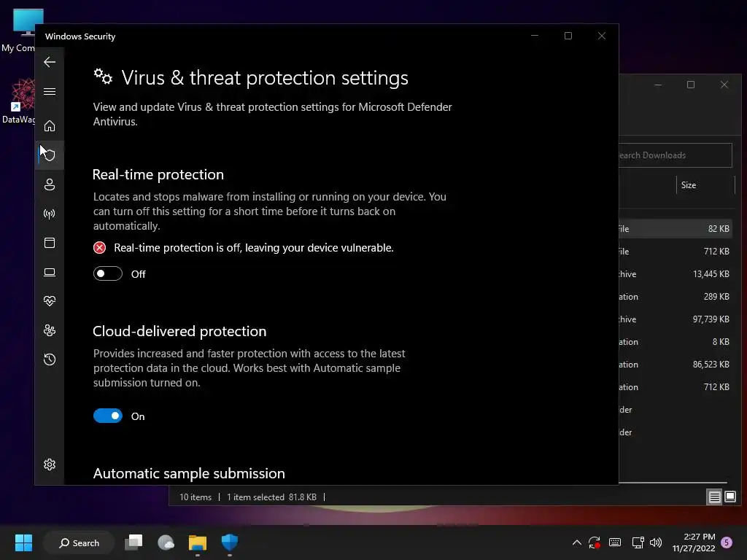Maximize the Windows Security window
This screenshot has width=747, height=560.
pyautogui.click(x=568, y=36)
